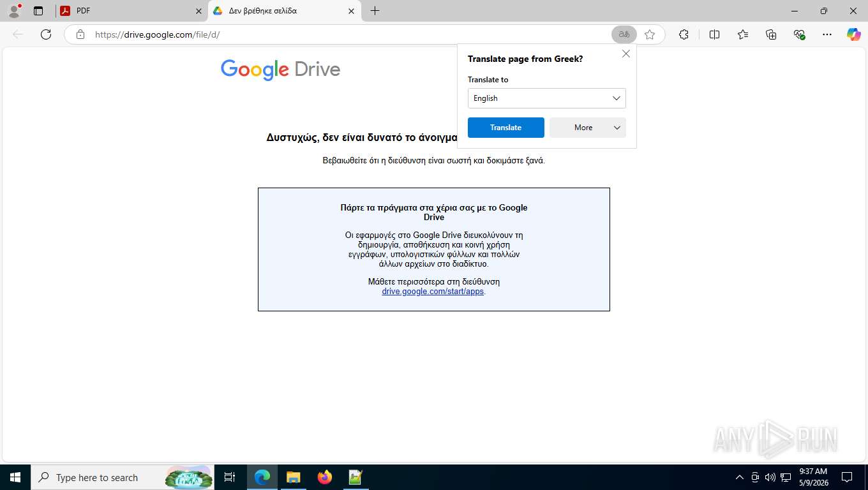The height and width of the screenshot is (490, 868).
Task: Open the Meet Now tray icon
Action: point(755,477)
